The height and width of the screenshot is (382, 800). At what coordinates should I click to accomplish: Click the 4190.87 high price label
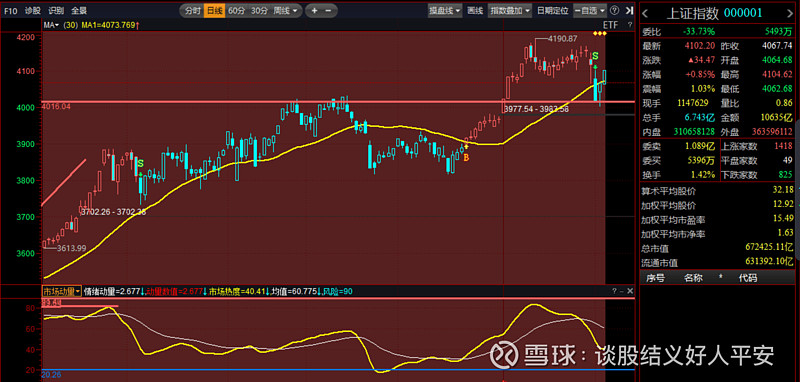[x=562, y=38]
